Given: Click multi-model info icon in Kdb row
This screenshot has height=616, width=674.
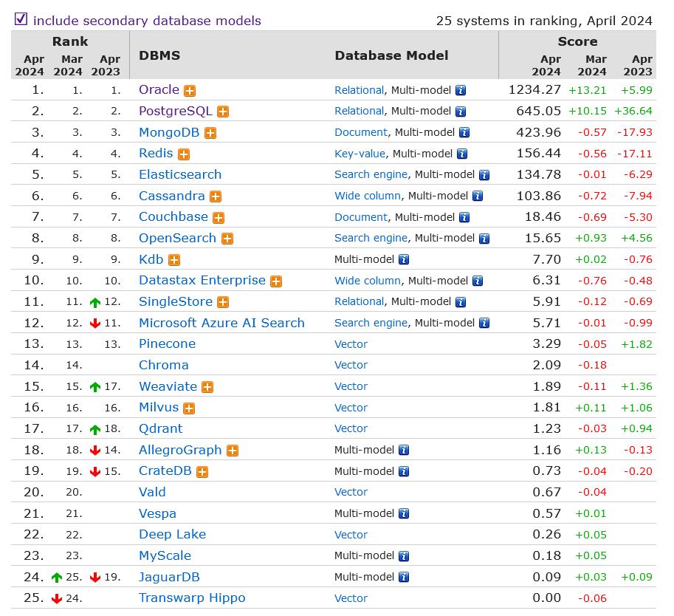Looking at the screenshot, I should coord(404,260).
